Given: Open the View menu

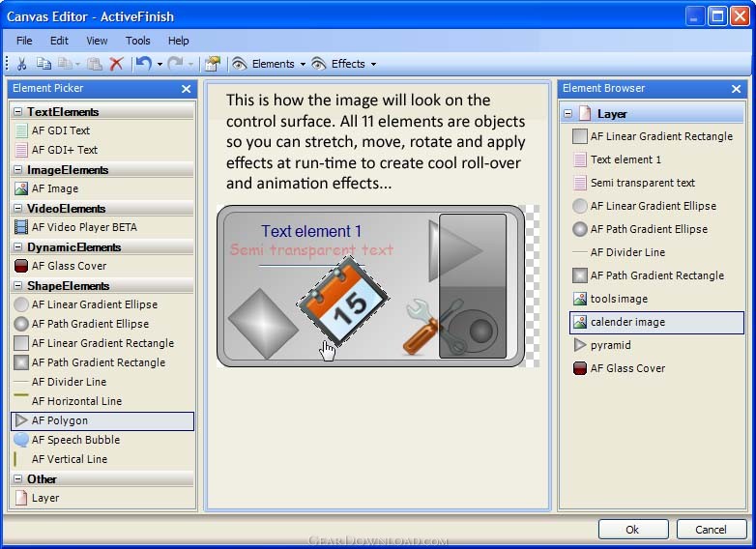Looking at the screenshot, I should click(x=97, y=41).
